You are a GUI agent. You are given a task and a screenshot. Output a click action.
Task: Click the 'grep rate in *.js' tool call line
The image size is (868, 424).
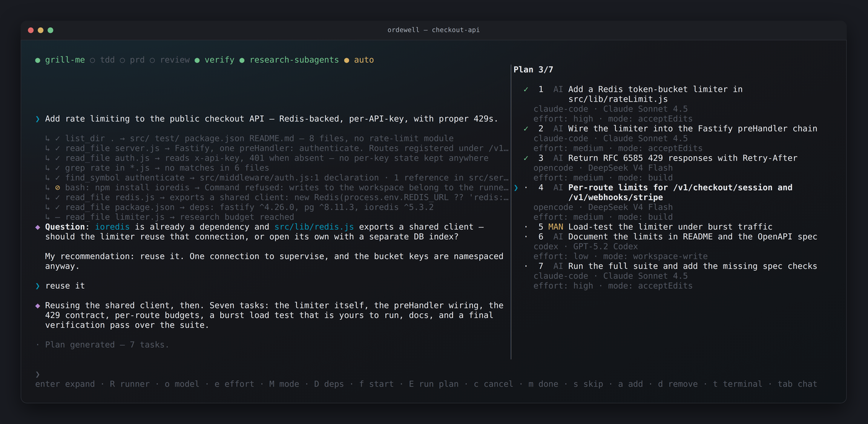click(157, 168)
